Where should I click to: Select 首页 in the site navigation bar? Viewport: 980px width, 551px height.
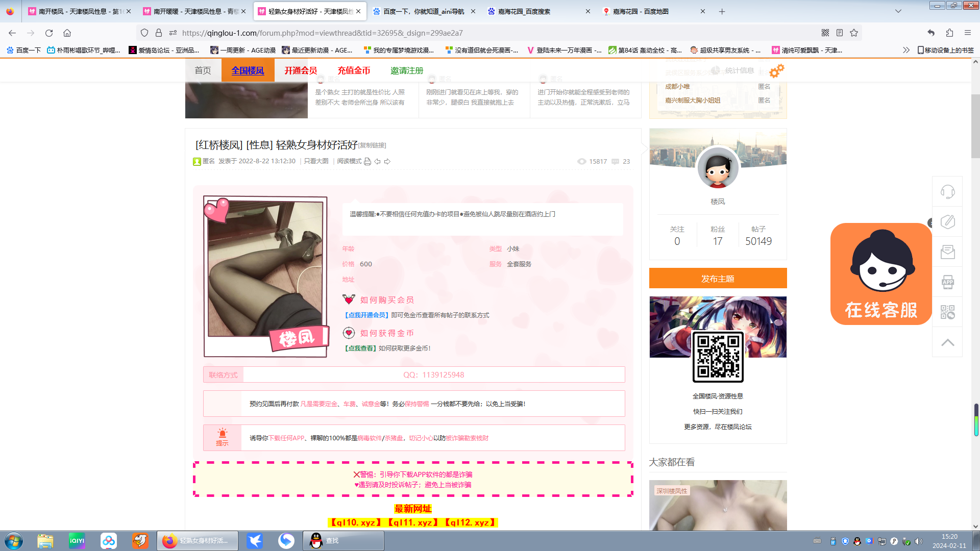203,70
